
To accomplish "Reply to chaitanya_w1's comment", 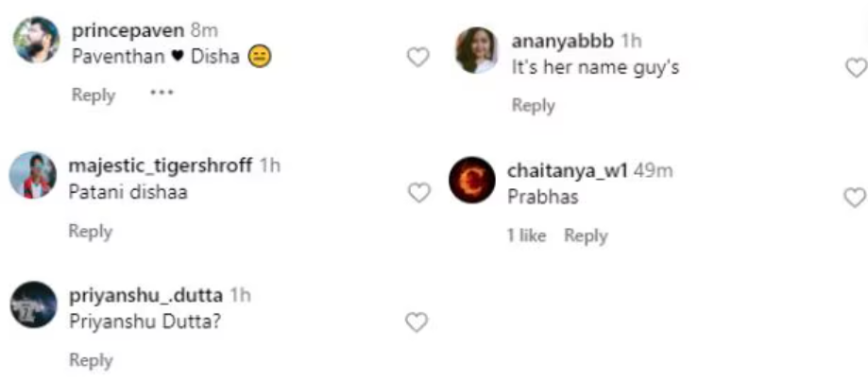I will [x=586, y=235].
